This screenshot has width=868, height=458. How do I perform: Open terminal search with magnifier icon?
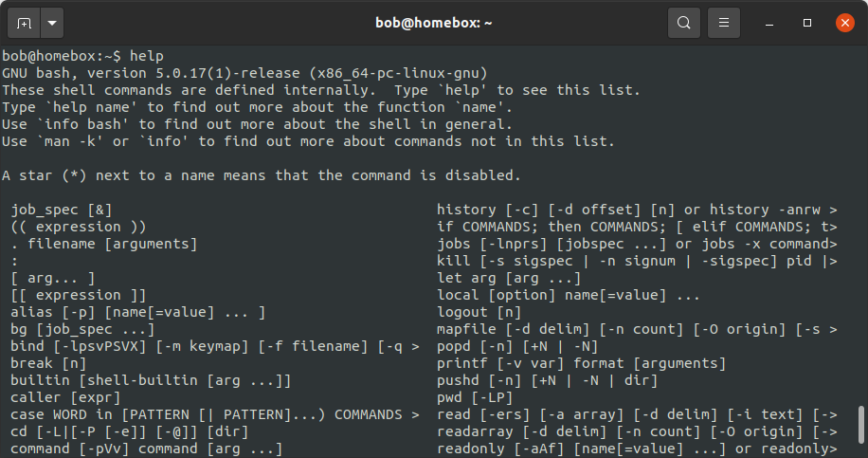click(684, 22)
